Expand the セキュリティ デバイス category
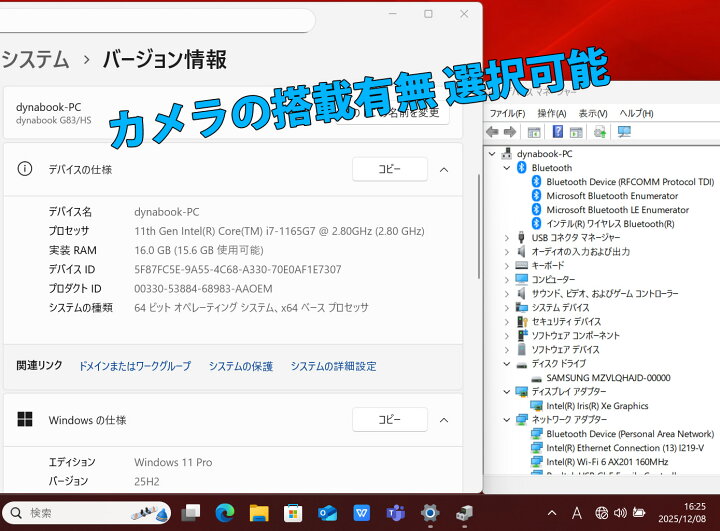The image size is (720, 531). [506, 322]
